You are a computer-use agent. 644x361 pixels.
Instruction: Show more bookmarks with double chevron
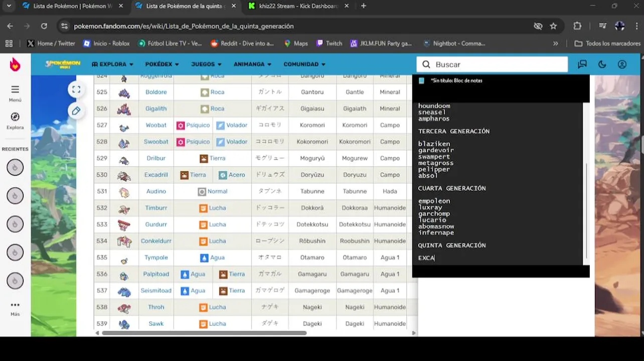coord(555,44)
